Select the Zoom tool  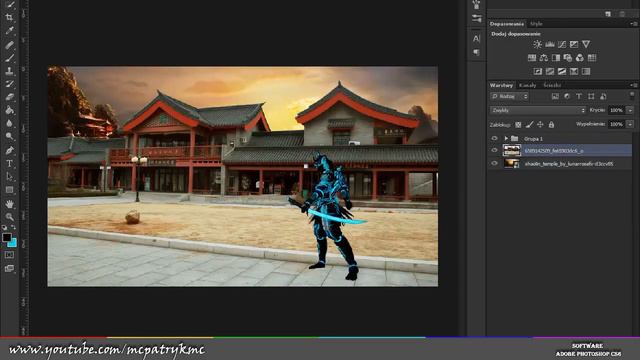(x=9, y=217)
